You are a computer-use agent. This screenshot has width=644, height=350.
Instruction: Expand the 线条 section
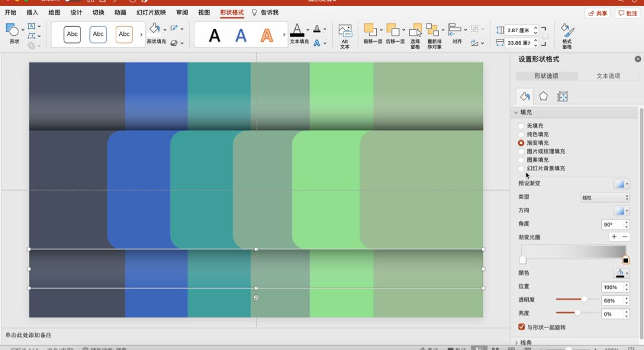(516, 342)
